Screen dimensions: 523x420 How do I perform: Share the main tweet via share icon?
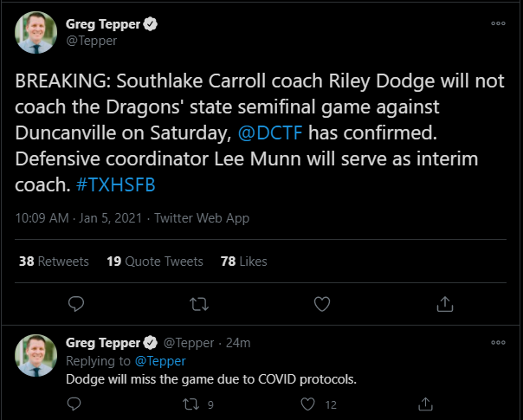(445, 304)
